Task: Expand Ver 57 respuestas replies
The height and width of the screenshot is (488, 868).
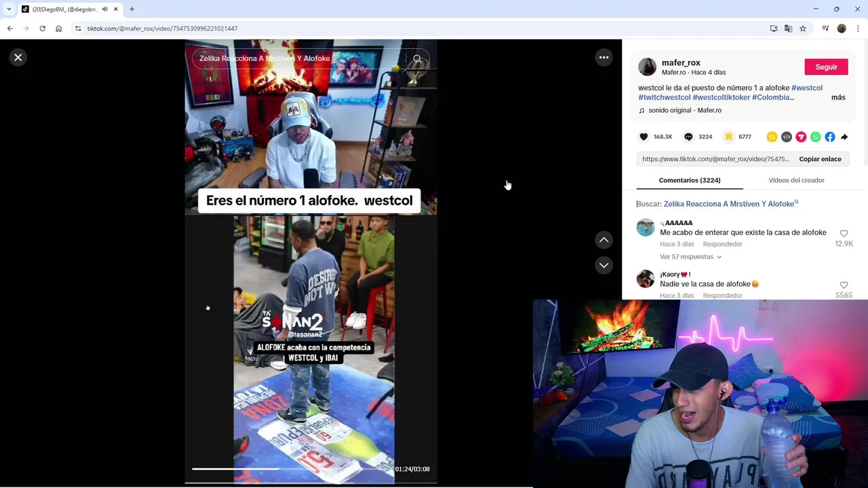Action: pos(690,257)
